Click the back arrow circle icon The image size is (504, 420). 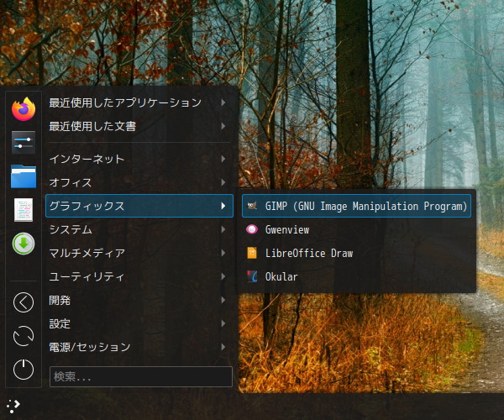point(24,302)
